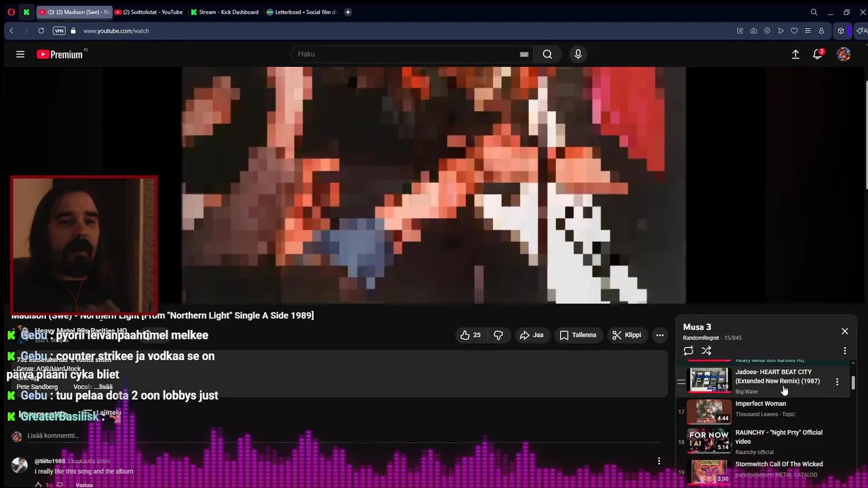Toggle playlist loop/repeat button
868x488 pixels.
pyautogui.click(x=688, y=350)
